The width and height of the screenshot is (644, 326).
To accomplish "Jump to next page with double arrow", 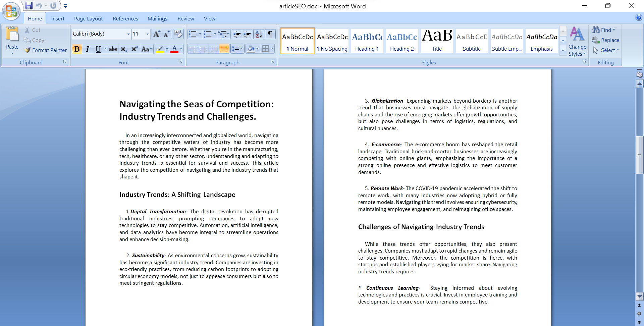I will click(x=639, y=322).
